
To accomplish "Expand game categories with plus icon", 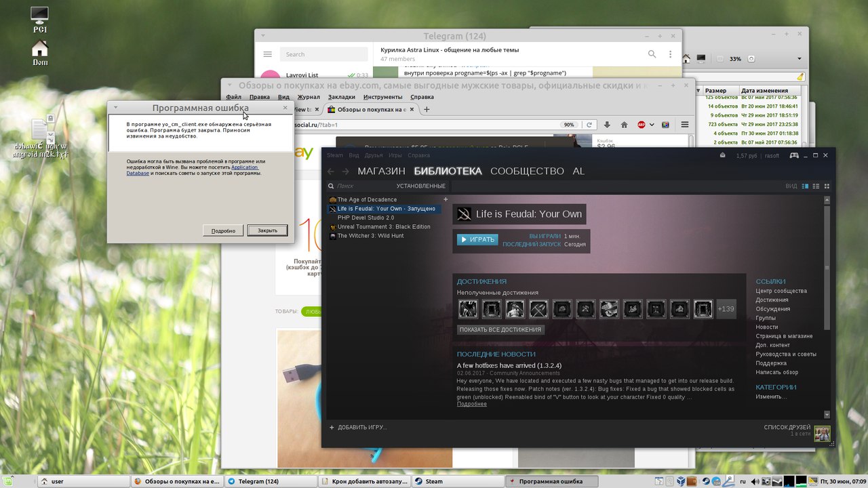I will click(446, 199).
